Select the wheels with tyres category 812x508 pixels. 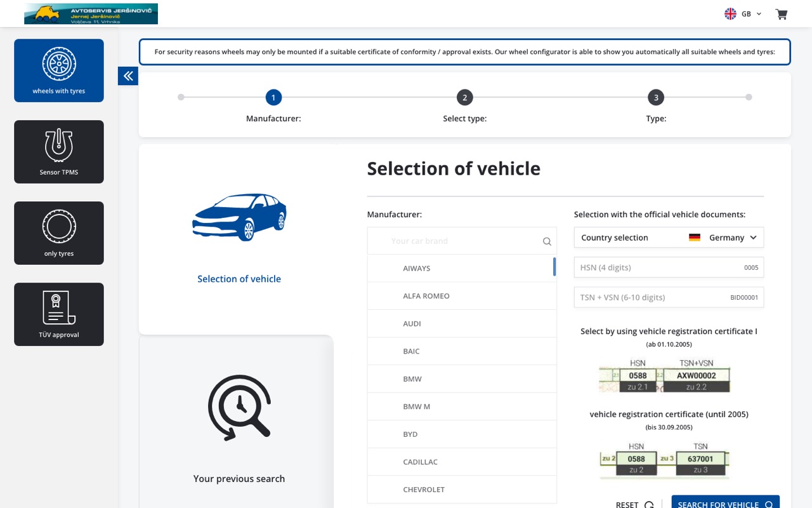[59, 70]
